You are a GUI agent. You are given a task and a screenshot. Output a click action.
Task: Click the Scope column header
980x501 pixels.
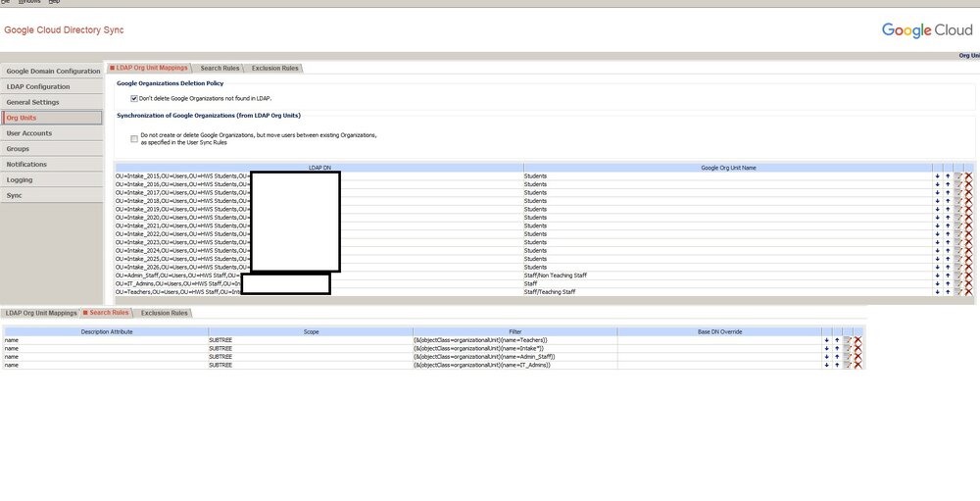click(x=311, y=332)
